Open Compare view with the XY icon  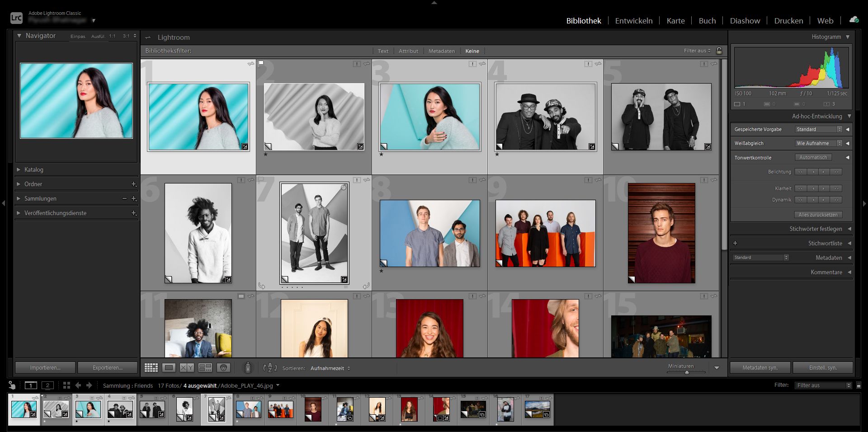[x=186, y=368]
